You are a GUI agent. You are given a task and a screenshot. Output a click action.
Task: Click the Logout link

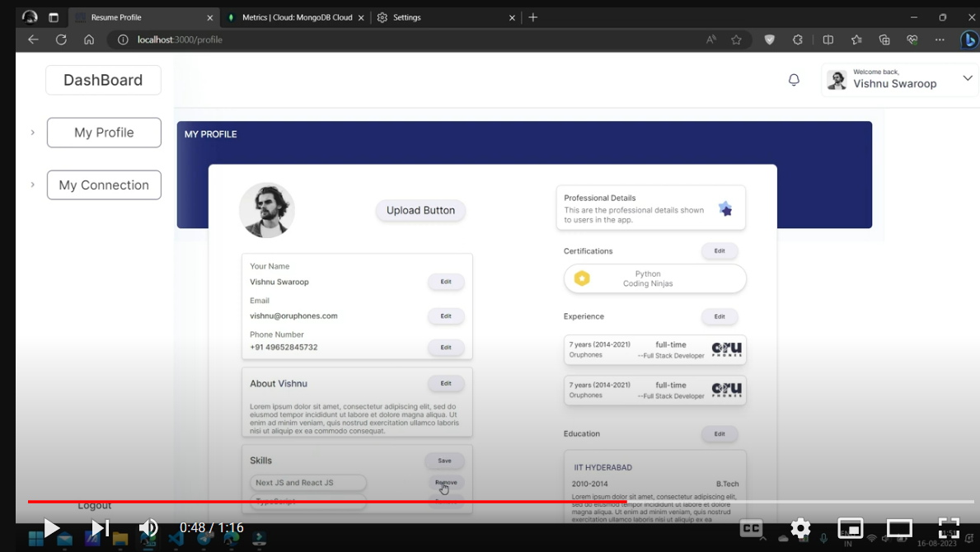tap(94, 504)
